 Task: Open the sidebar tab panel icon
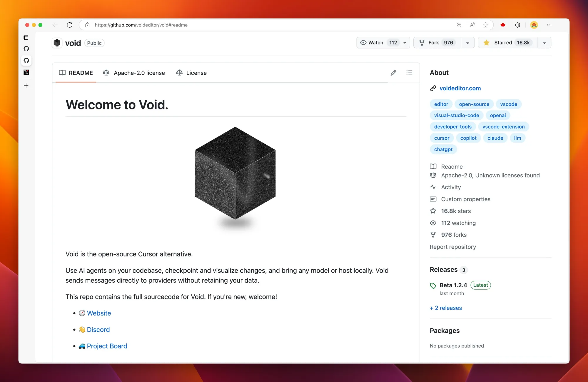point(26,37)
